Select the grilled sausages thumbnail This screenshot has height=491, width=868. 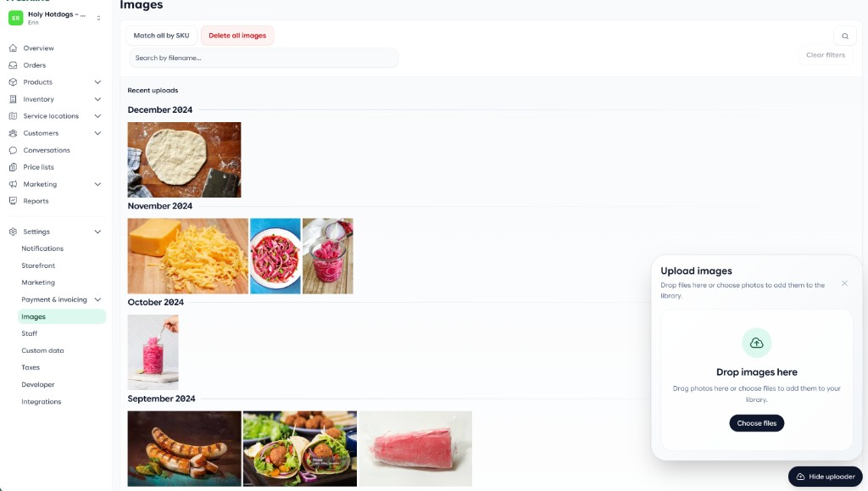(184, 449)
